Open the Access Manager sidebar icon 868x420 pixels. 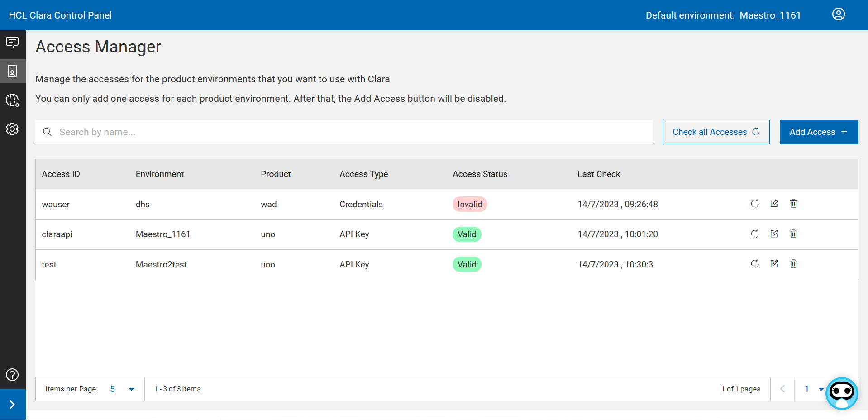point(12,71)
